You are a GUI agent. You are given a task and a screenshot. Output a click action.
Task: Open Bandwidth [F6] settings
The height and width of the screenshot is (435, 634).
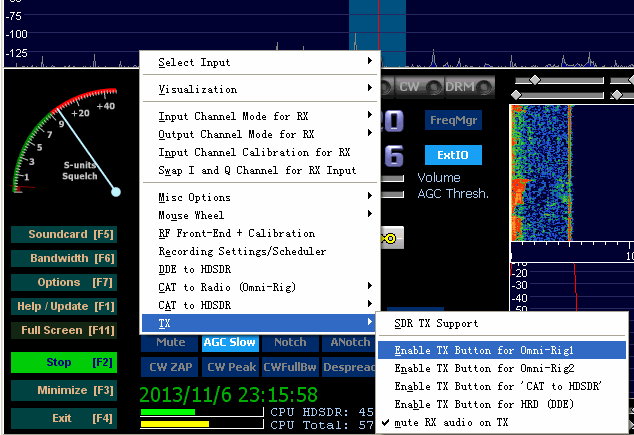point(64,258)
